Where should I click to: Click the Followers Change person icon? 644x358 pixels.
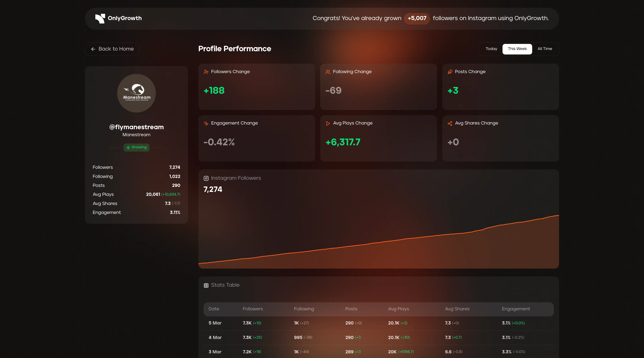point(206,72)
